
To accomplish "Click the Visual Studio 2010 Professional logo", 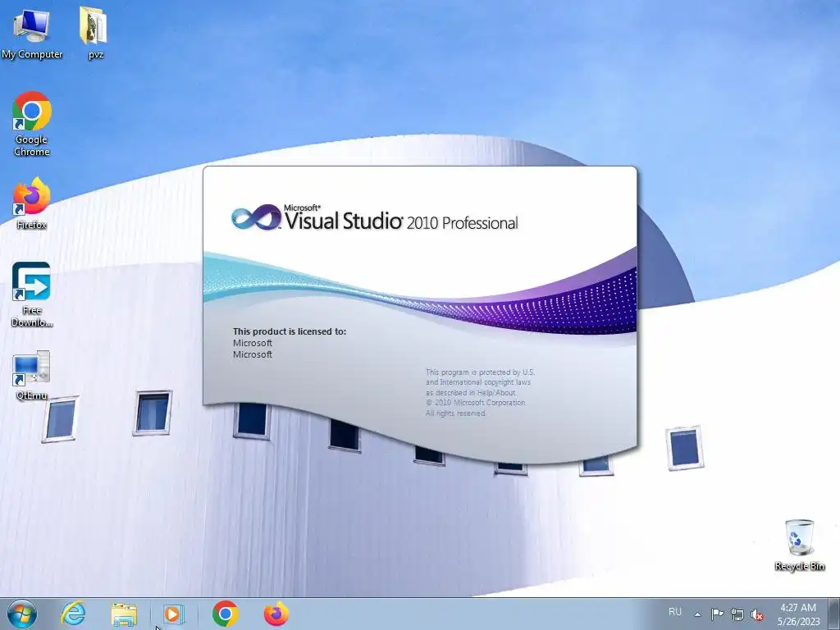I will click(x=374, y=217).
